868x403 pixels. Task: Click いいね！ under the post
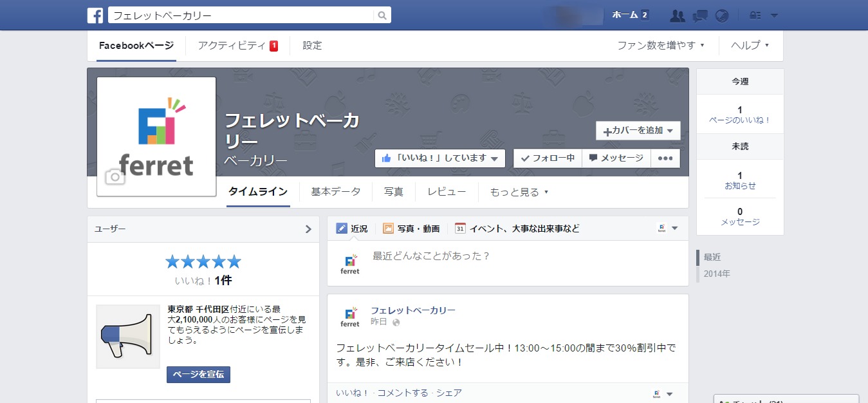point(352,393)
